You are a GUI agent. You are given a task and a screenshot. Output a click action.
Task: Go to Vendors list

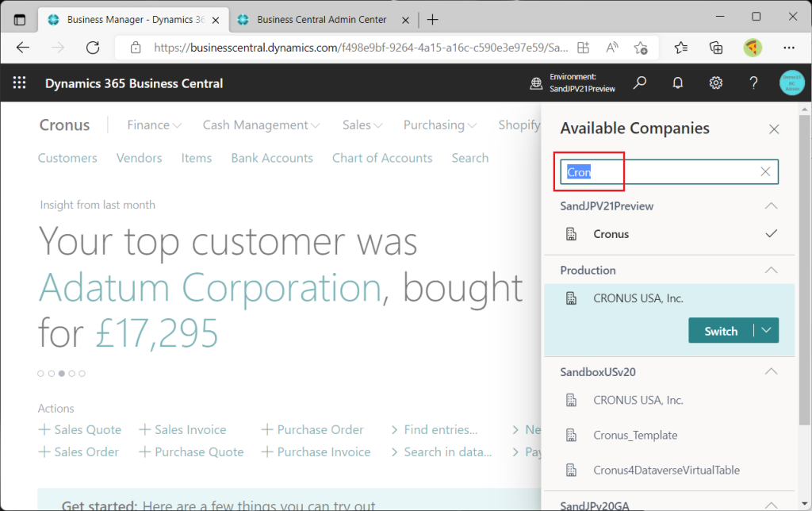point(140,158)
